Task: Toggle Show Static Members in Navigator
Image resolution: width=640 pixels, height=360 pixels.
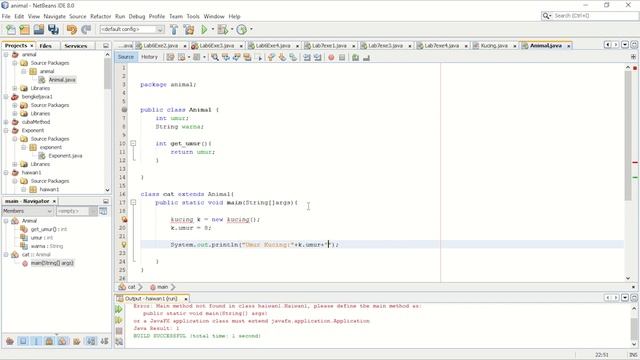Action: tap(36, 341)
